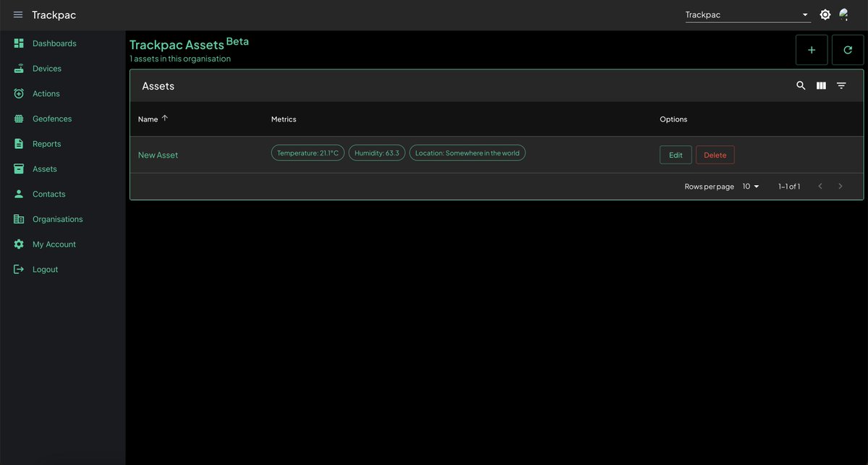The height and width of the screenshot is (465, 868).
Task: Open the table filter icon
Action: pyautogui.click(x=841, y=85)
